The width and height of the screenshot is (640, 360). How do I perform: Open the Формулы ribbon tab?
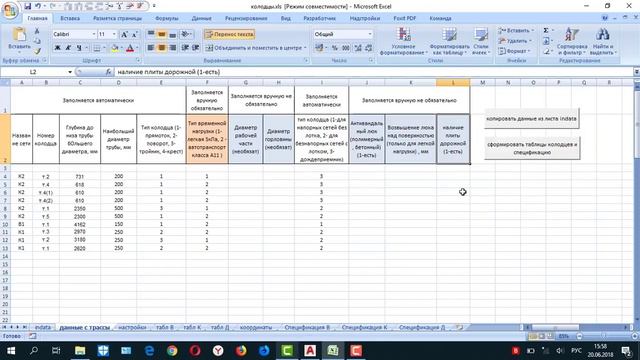(167, 18)
